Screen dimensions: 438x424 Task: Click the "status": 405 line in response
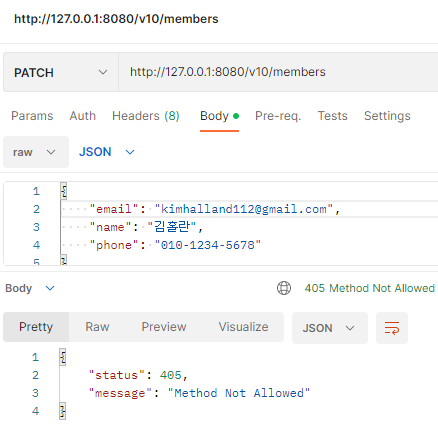pos(138,375)
